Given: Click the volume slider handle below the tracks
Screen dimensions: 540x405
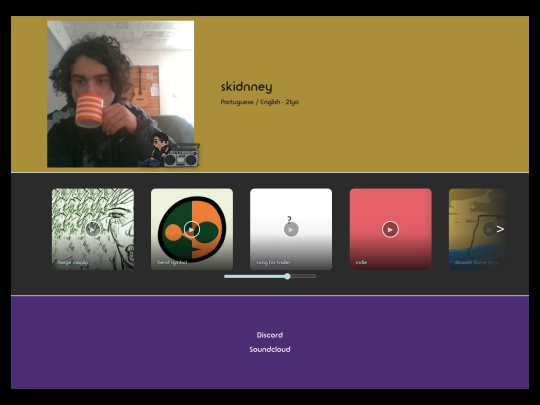Looking at the screenshot, I should click(287, 276).
